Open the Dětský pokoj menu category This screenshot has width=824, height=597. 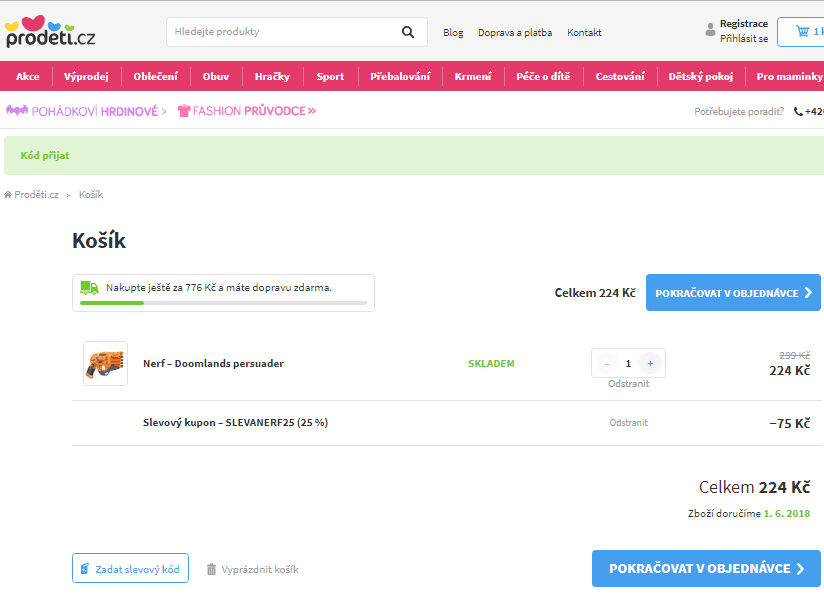click(701, 77)
